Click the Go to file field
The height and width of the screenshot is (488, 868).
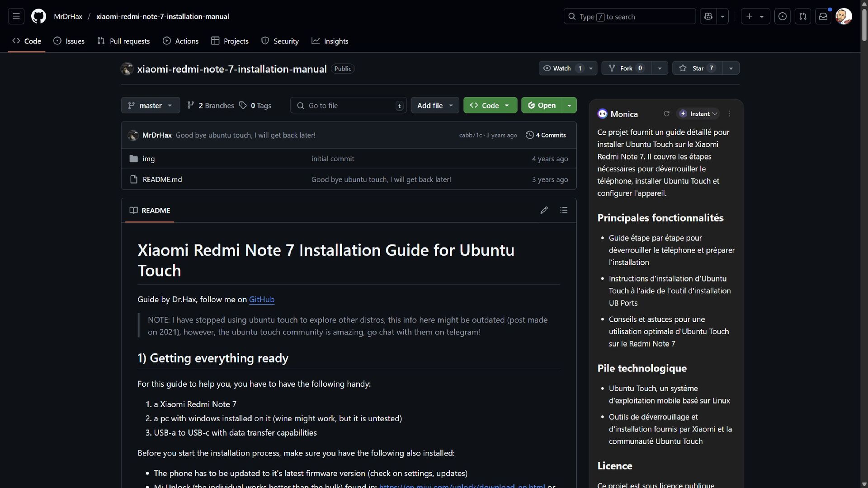click(349, 105)
